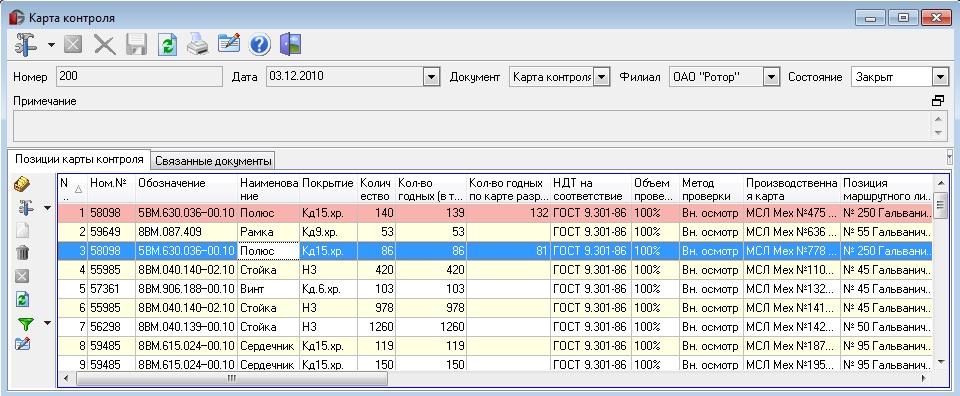Click the table's vertical scroll up arrow
The height and width of the screenshot is (396, 960).
[941, 182]
